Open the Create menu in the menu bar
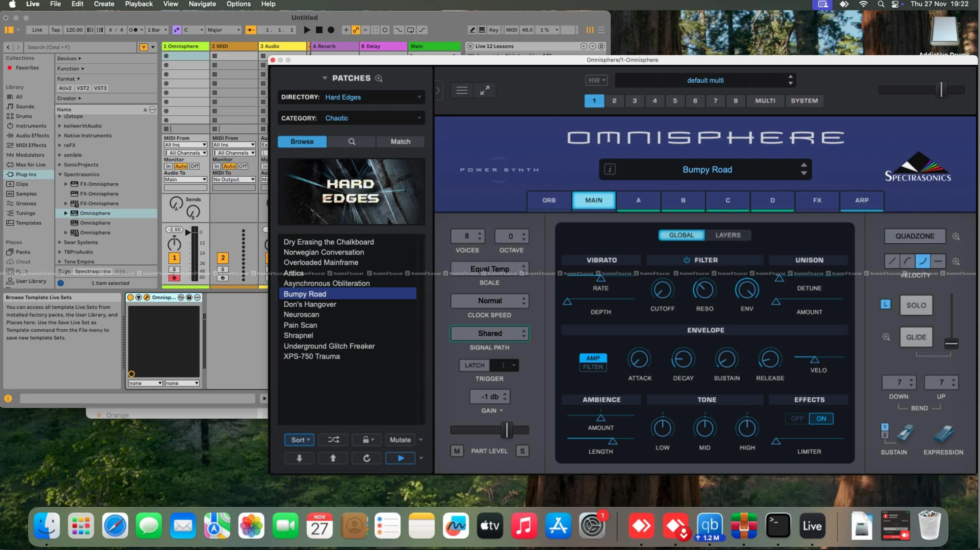This screenshot has height=550, width=980. (x=104, y=4)
